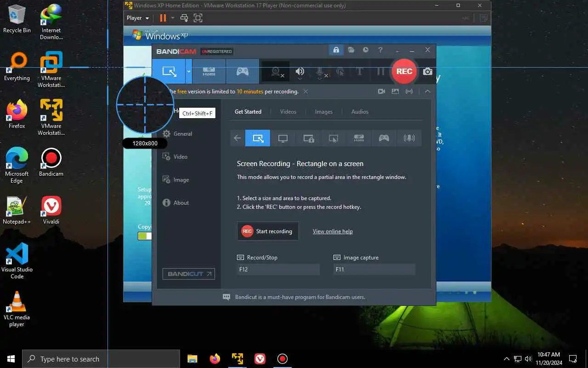
Task: Click the Start recording button
Action: pos(268,231)
